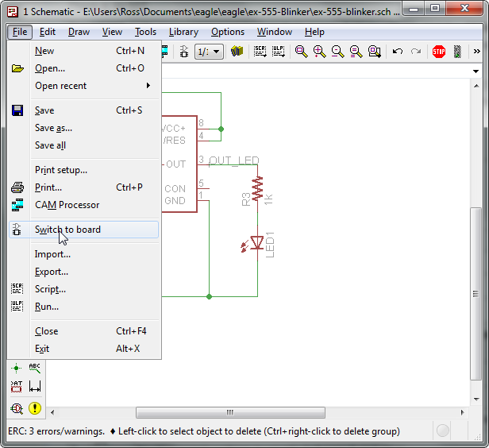Image resolution: width=489 pixels, height=448 pixels.
Task: Select the Junction tool green dot icon
Action: coord(16,368)
